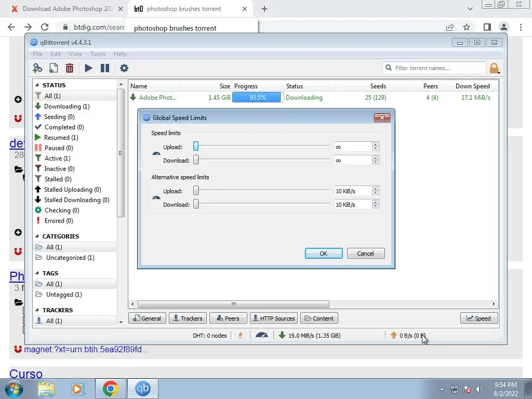Confirm speed limits with OK
The image size is (532, 399).
pos(324,254)
